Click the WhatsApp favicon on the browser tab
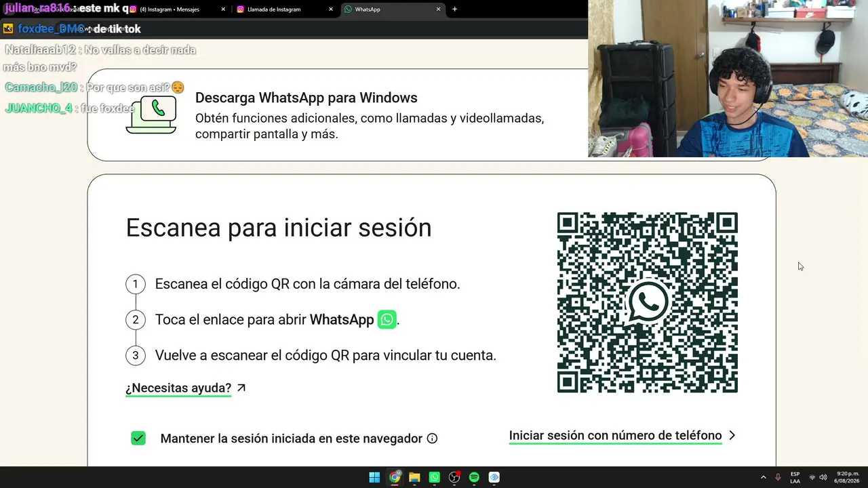This screenshot has width=868, height=488. pos(348,9)
